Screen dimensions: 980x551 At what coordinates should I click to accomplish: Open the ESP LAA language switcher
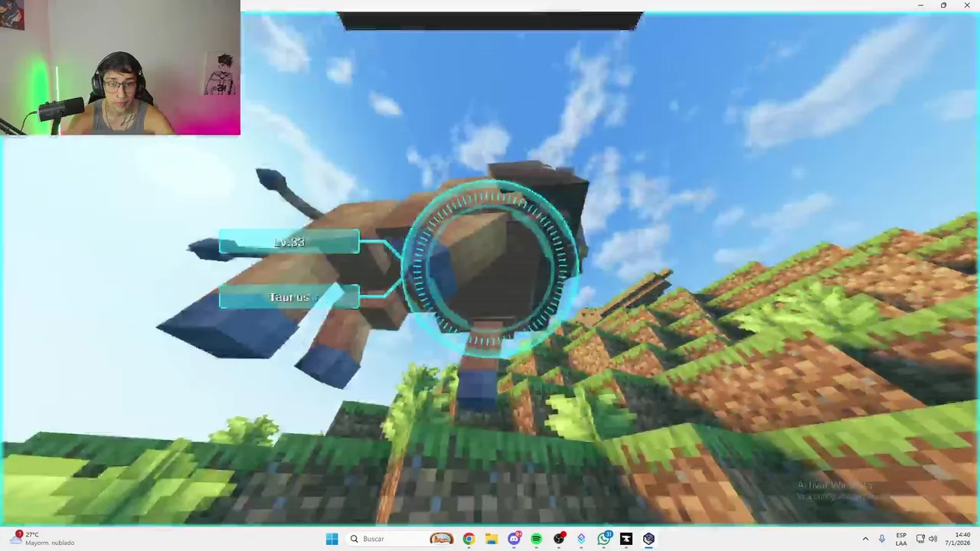click(901, 539)
